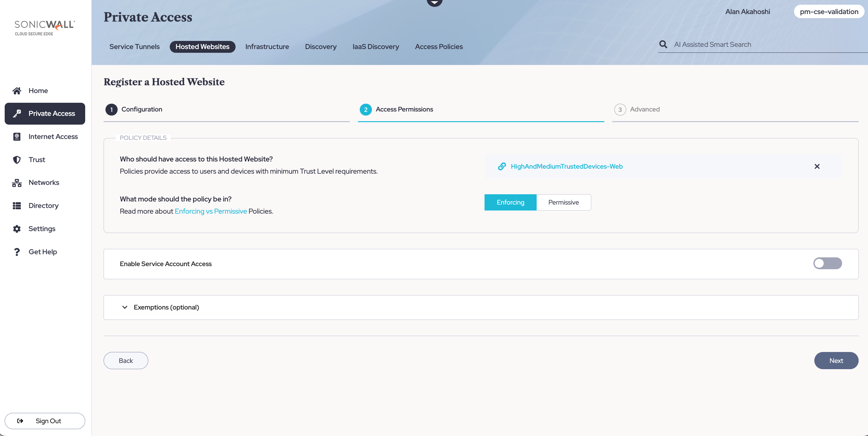868x436 pixels.
Task: Click the Internet Access globe icon
Action: coord(17,136)
